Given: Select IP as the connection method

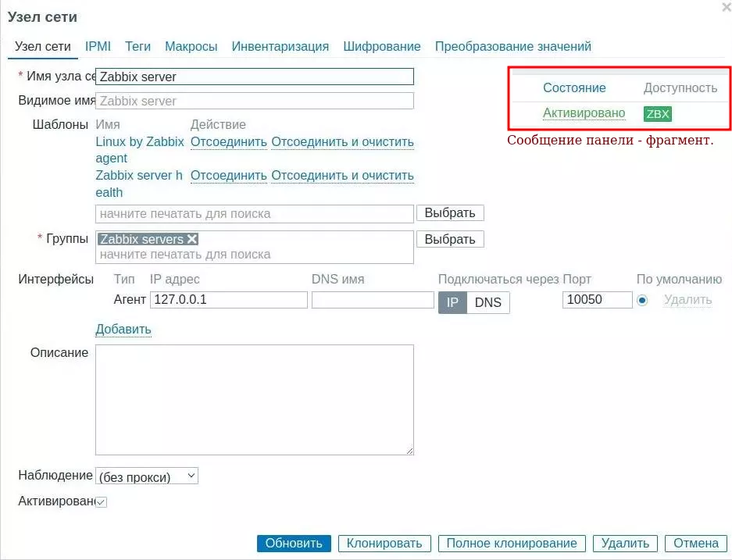Looking at the screenshot, I should pos(452,302).
